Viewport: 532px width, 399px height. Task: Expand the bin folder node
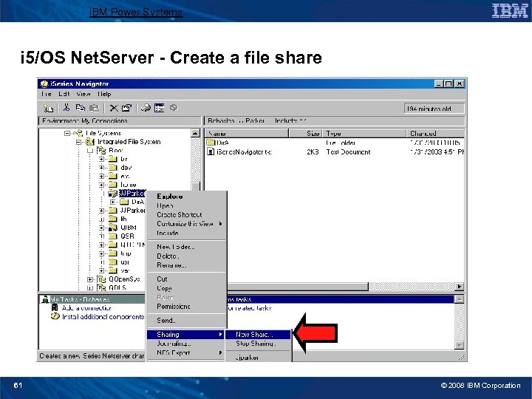tap(101, 159)
